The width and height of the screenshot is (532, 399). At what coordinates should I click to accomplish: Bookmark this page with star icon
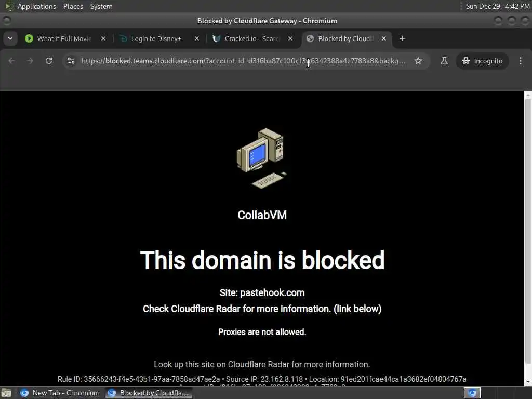tap(418, 61)
